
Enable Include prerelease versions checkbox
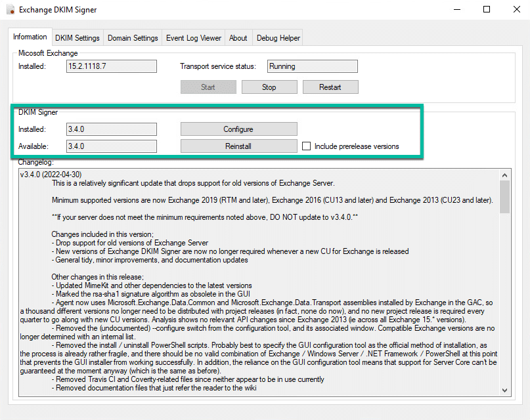tap(306, 146)
